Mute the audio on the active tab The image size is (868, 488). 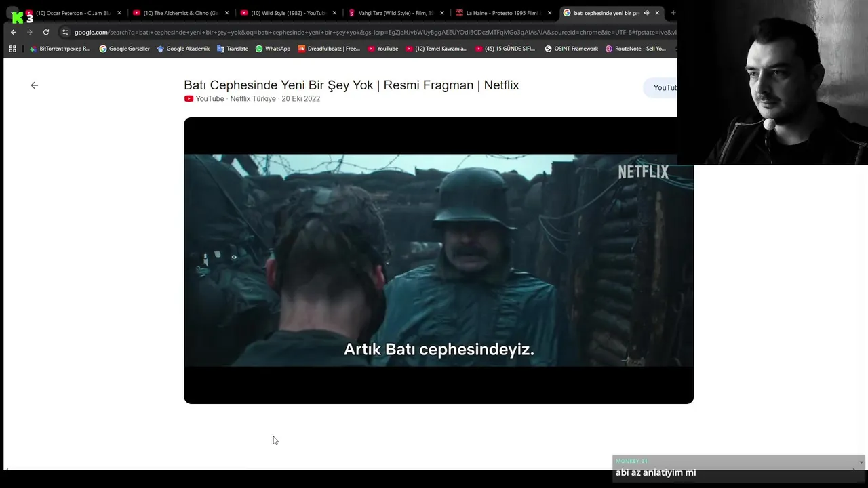646,13
